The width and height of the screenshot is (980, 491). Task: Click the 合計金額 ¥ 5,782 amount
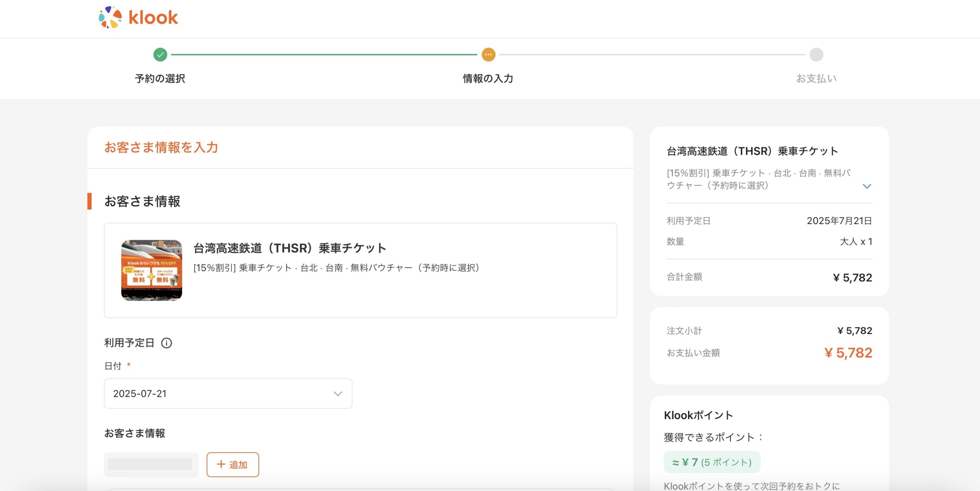[x=853, y=277]
